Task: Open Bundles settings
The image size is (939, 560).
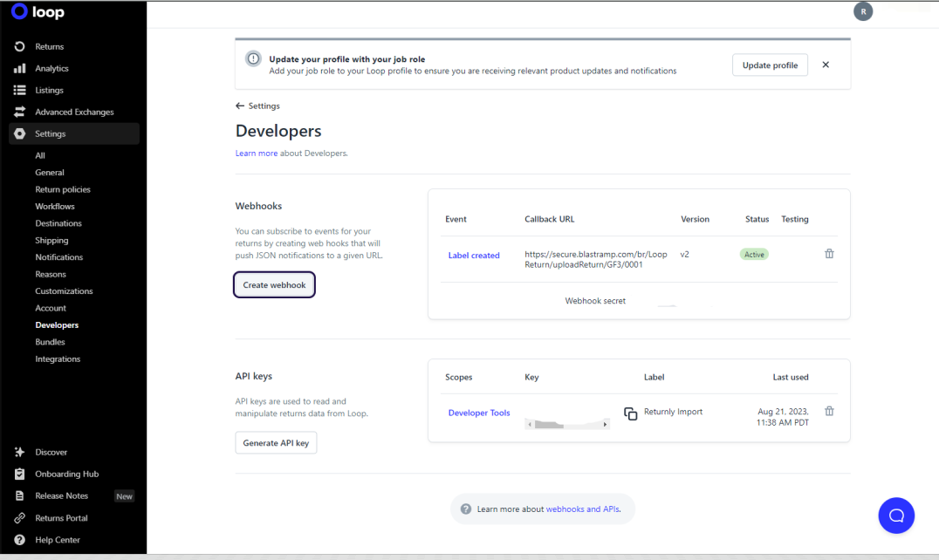Action: click(x=51, y=342)
